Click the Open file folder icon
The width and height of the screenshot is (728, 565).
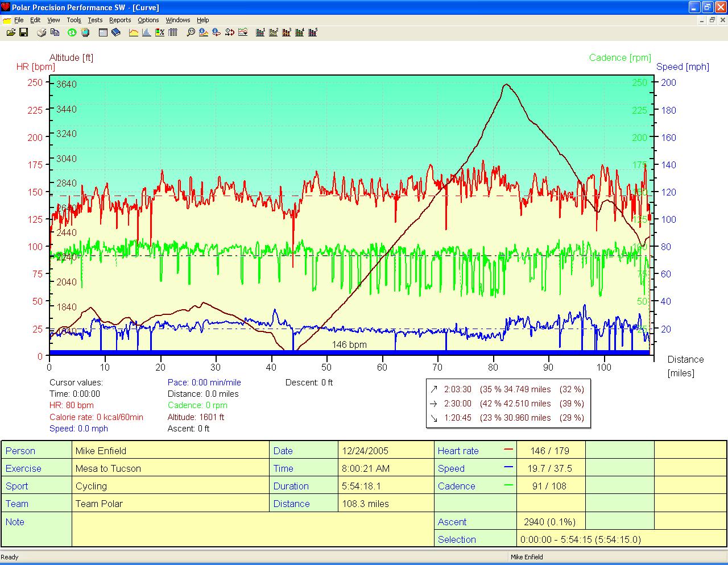click(x=11, y=32)
